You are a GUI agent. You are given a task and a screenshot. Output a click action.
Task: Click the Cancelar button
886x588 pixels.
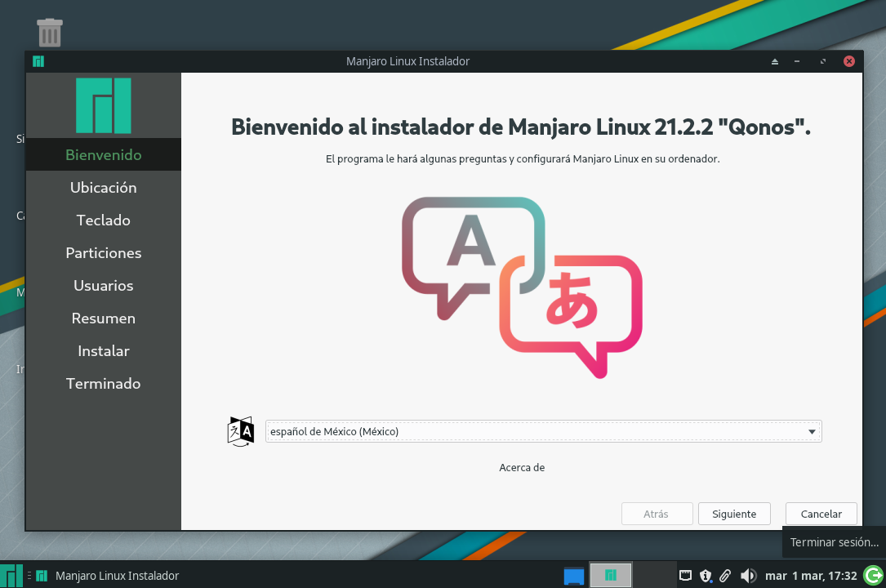(821, 514)
